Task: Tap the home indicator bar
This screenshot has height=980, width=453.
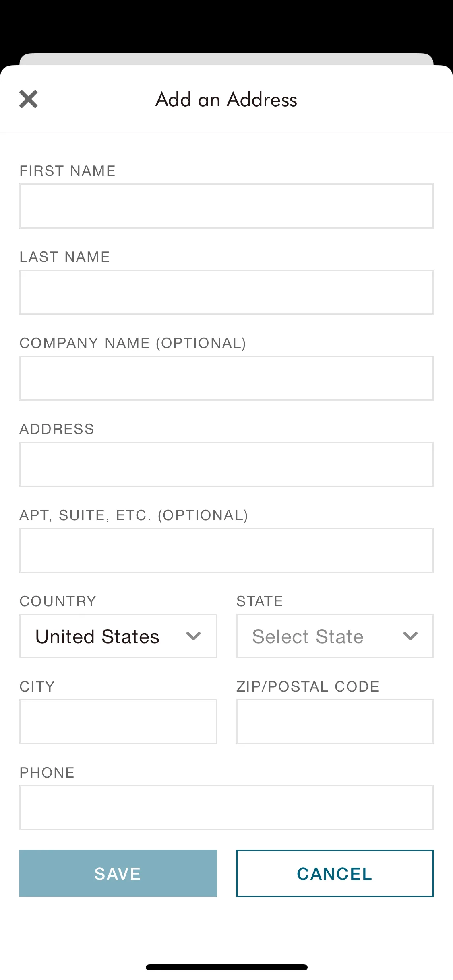Action: coord(227,967)
